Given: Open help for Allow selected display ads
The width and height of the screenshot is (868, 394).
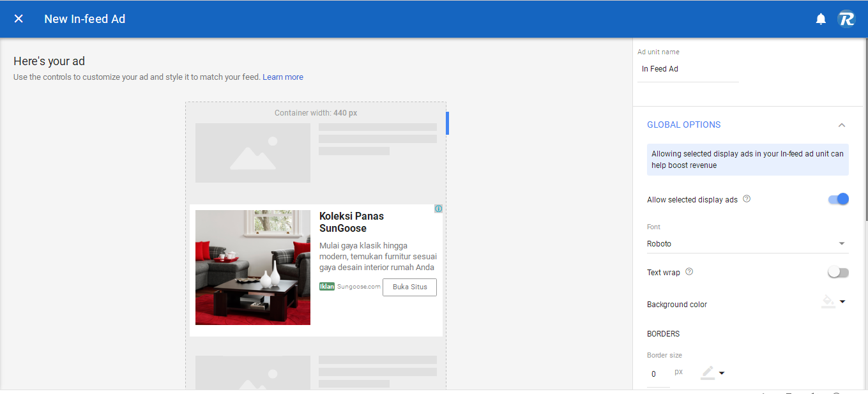Looking at the screenshot, I should pyautogui.click(x=746, y=199).
